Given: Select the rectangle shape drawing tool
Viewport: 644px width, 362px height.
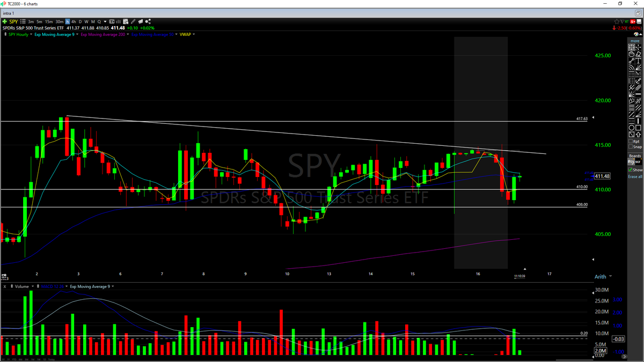Looking at the screenshot, I should [x=638, y=127].
